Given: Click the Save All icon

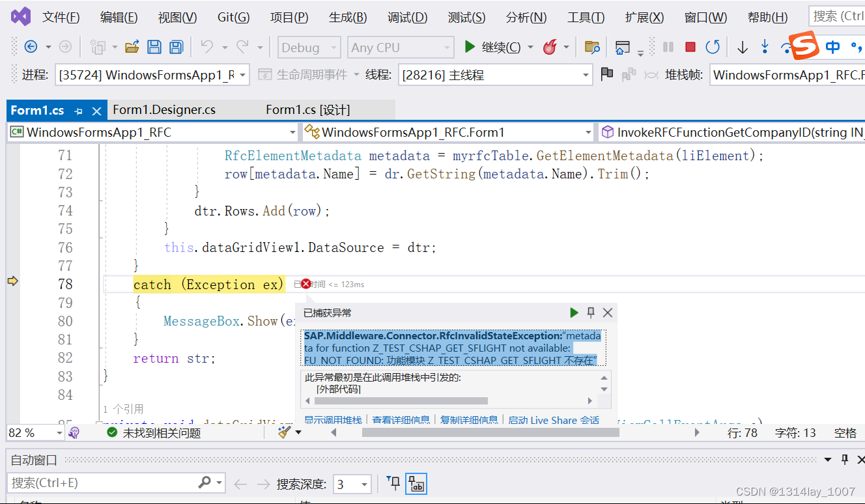Looking at the screenshot, I should 176,47.
